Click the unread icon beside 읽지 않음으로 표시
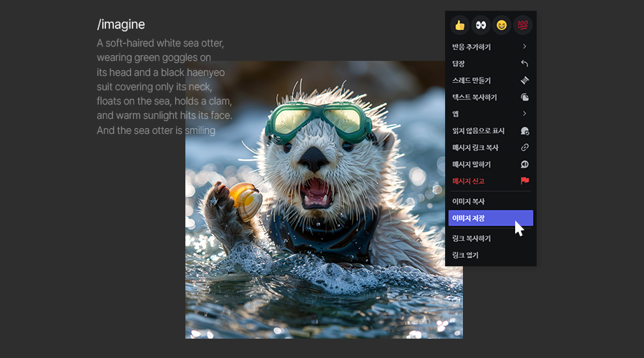Screen dimensions: 644x358 (x=525, y=131)
